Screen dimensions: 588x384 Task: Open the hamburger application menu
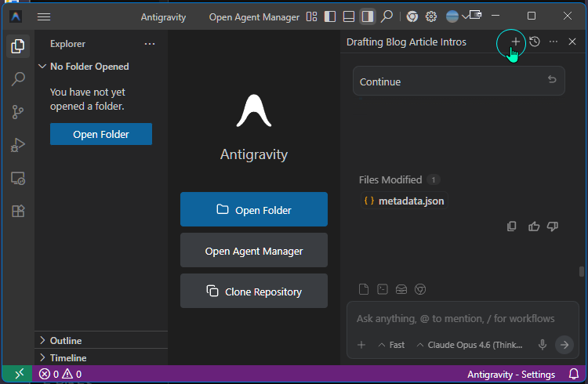pos(44,16)
